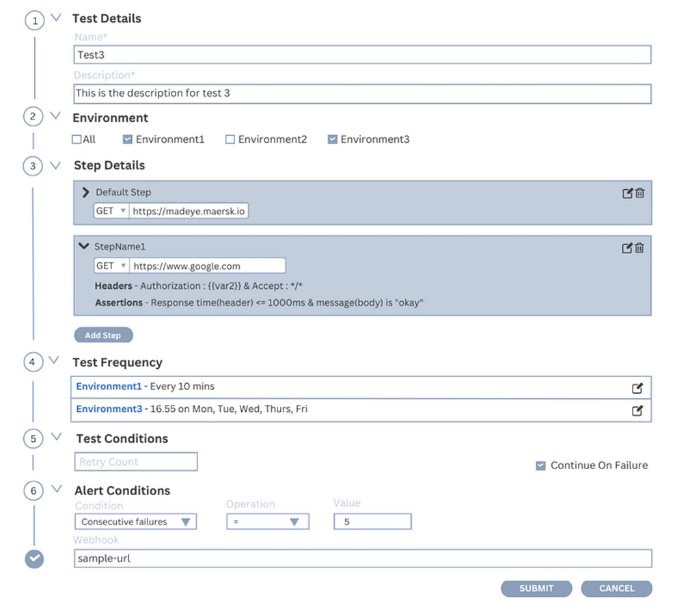Viewport: 690px width, 616px height.
Task: Open the Consecutive failures condition dropdown
Action: (135, 522)
